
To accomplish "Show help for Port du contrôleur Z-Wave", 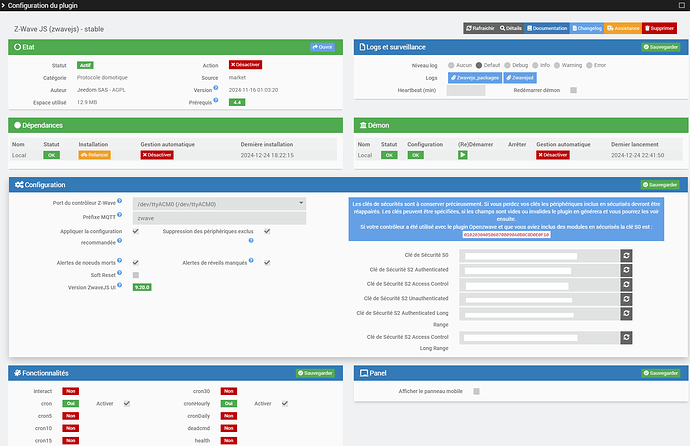I will pos(120,201).
